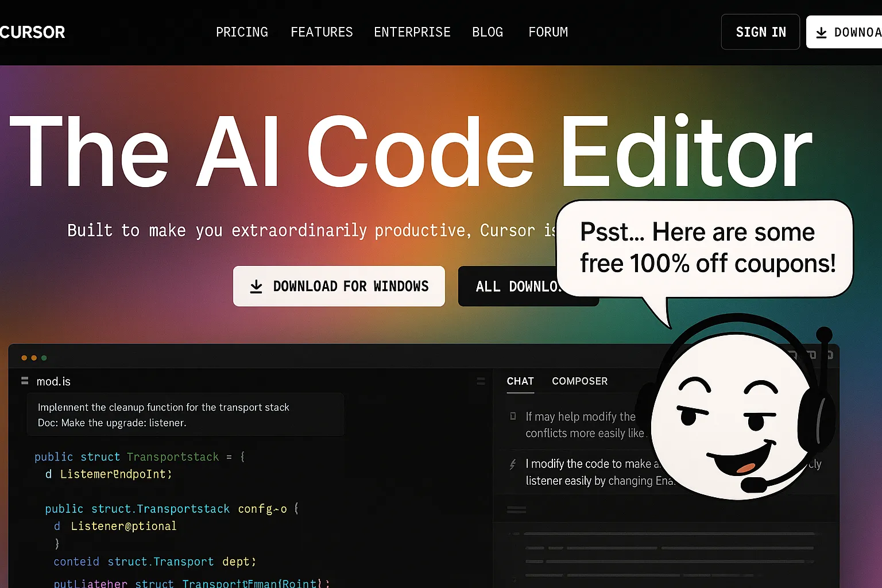Viewport: 882px width, 588px height.
Task: Open the ENTERPRISE navigation link
Action: 412,32
